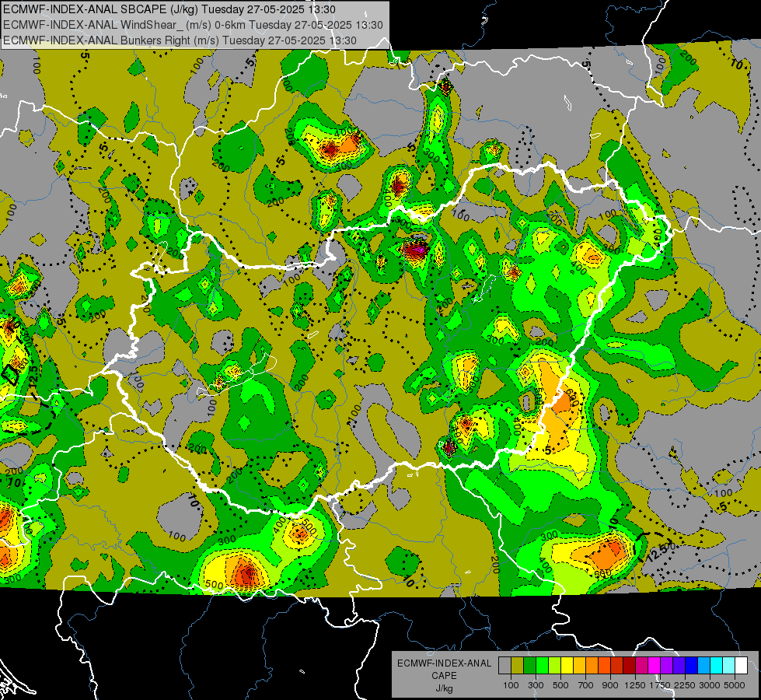
Task: Select the cyan legend swatch
Action: 717,666
